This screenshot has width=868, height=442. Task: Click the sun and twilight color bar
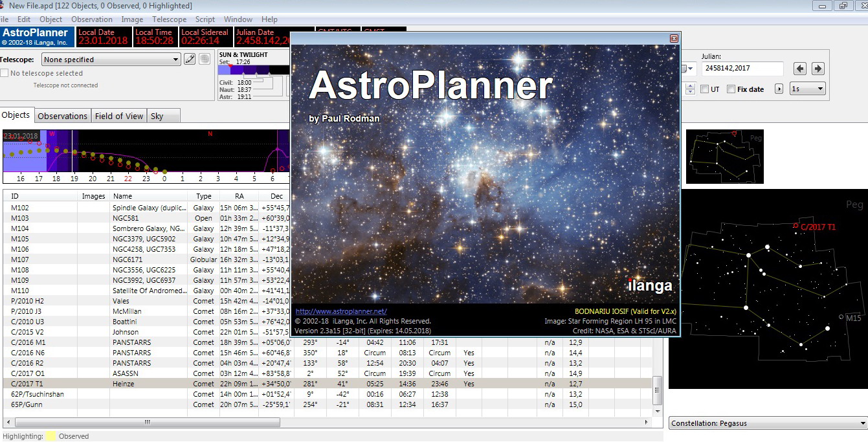click(x=254, y=69)
